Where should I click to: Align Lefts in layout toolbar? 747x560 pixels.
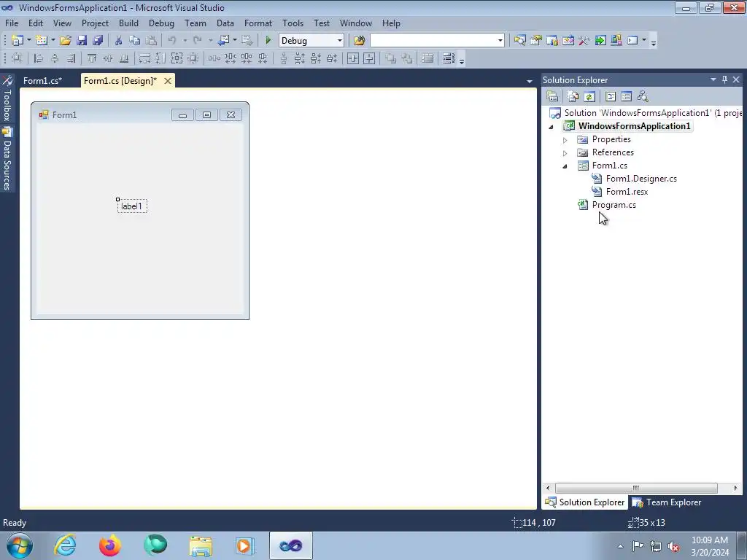pyautogui.click(x=39, y=58)
